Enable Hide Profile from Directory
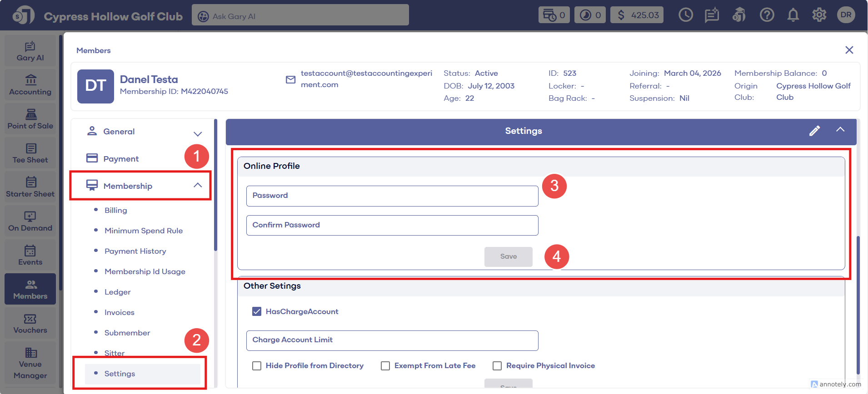The image size is (868, 394). pyautogui.click(x=257, y=366)
